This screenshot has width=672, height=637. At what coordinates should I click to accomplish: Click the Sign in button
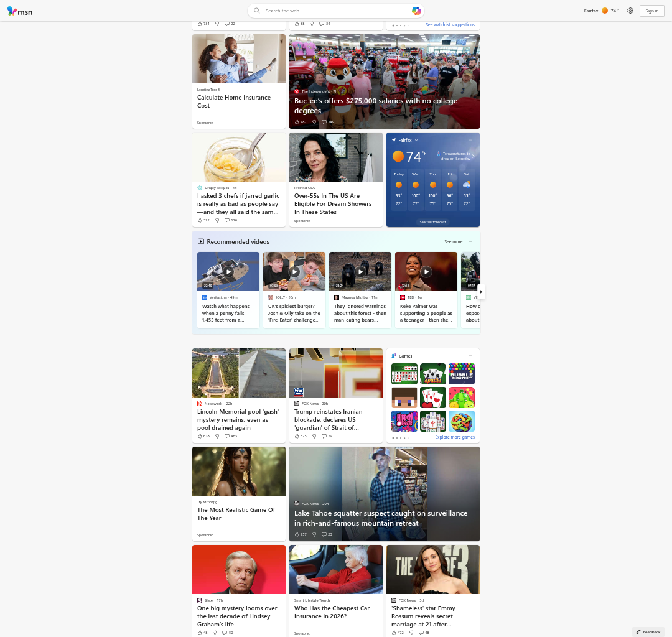[651, 11]
